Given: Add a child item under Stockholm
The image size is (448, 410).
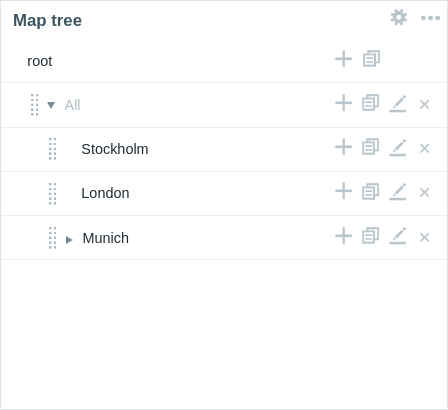Looking at the screenshot, I should click(x=343, y=147).
